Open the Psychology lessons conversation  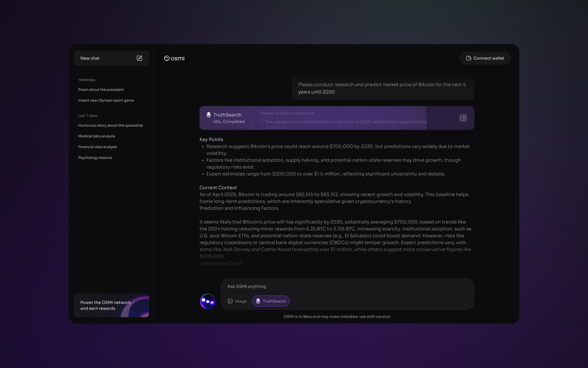coord(95,158)
